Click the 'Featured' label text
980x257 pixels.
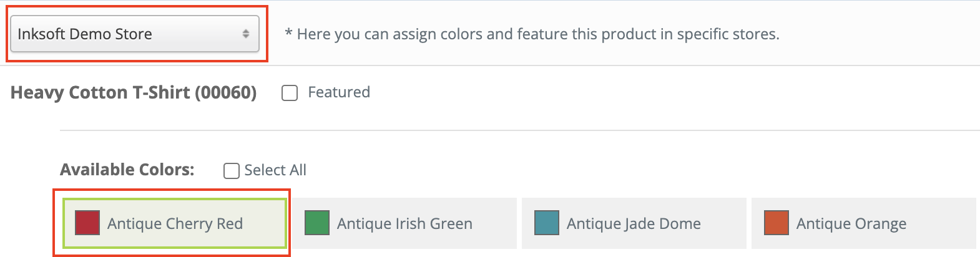pyautogui.click(x=339, y=92)
